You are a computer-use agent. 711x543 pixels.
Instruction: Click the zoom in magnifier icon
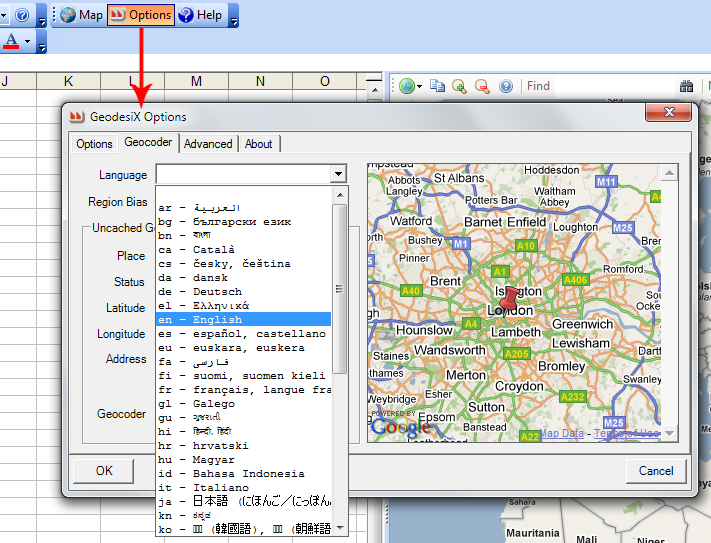tap(460, 86)
